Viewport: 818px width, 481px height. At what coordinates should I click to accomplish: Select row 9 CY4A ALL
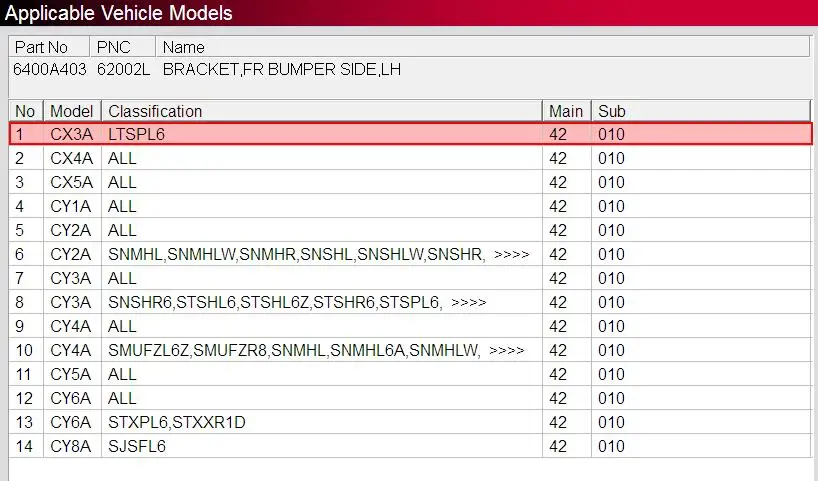pyautogui.click(x=411, y=326)
